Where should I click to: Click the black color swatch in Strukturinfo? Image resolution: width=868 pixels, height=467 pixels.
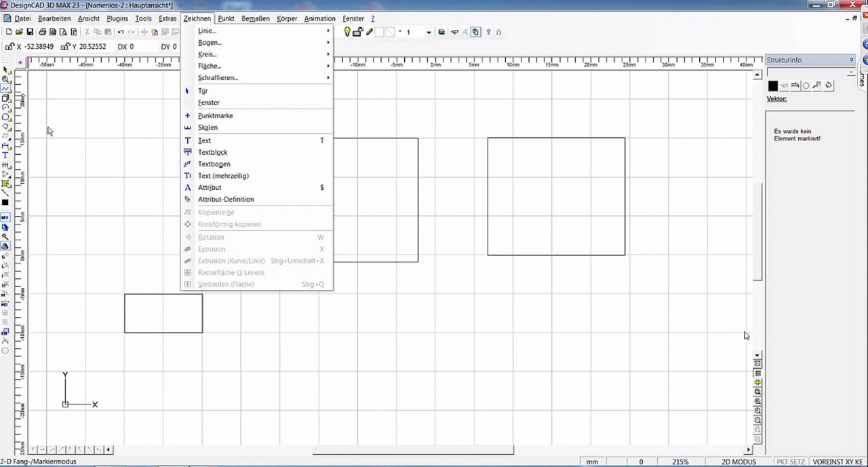pos(773,86)
